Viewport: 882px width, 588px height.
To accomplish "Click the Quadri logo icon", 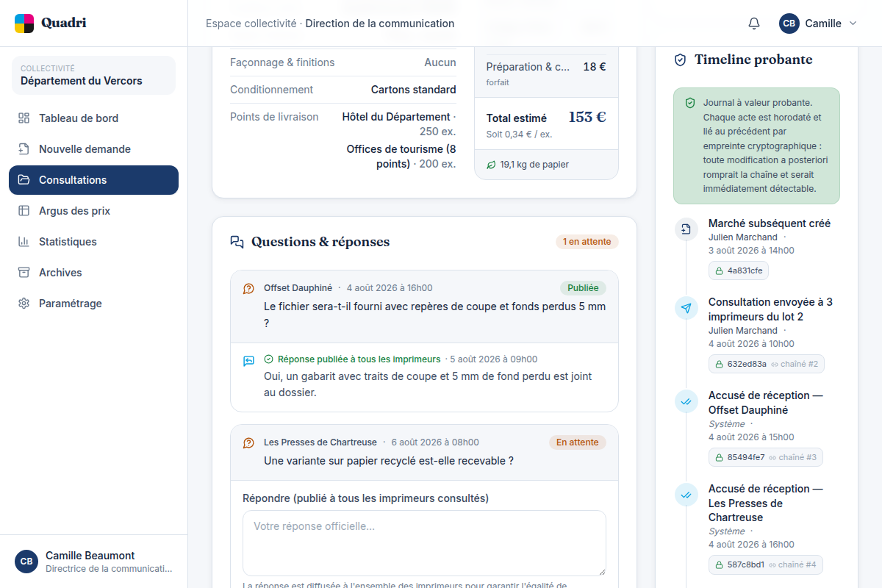I will [24, 24].
